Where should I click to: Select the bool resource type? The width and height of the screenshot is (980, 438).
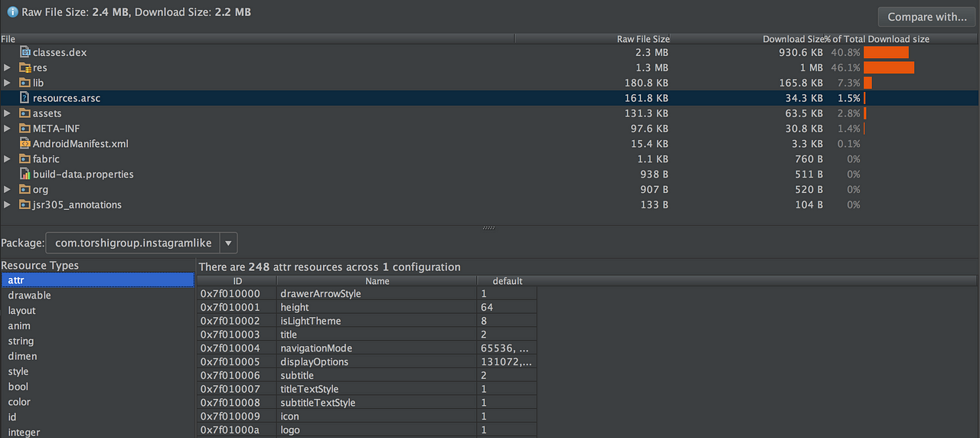(96, 387)
